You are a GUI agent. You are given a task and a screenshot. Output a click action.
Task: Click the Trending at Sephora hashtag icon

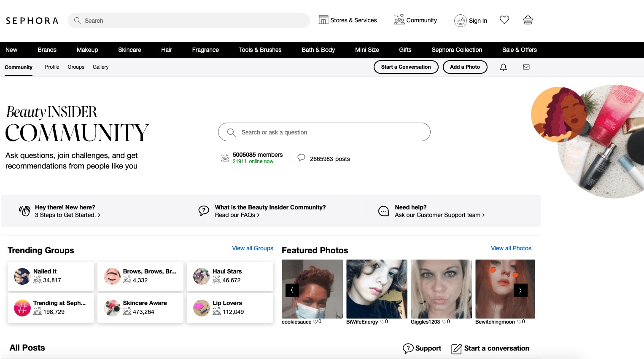(x=22, y=308)
